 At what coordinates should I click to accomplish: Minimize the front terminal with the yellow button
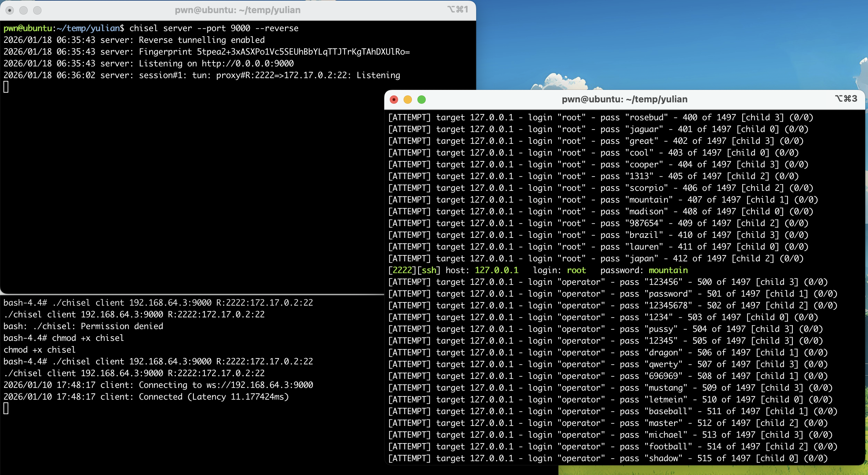click(x=407, y=100)
